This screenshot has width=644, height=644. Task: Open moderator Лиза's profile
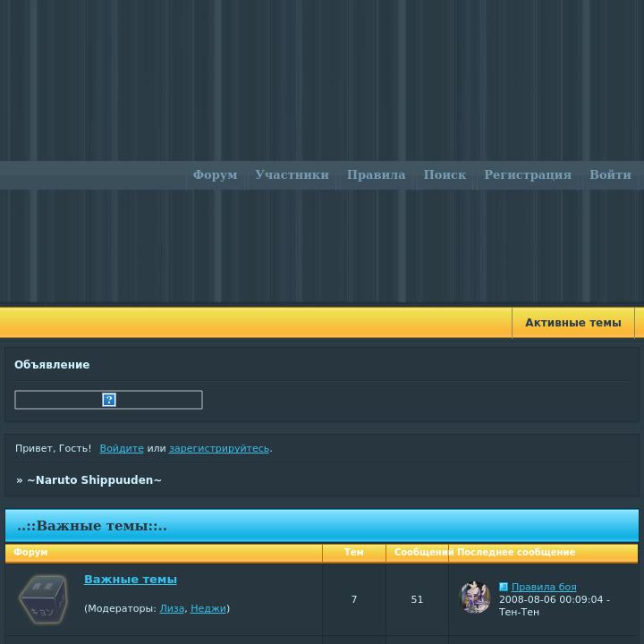coord(172,608)
